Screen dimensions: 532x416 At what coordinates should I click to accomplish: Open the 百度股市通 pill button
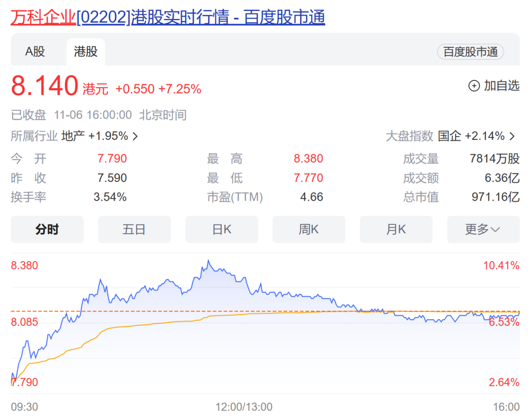[x=470, y=52]
